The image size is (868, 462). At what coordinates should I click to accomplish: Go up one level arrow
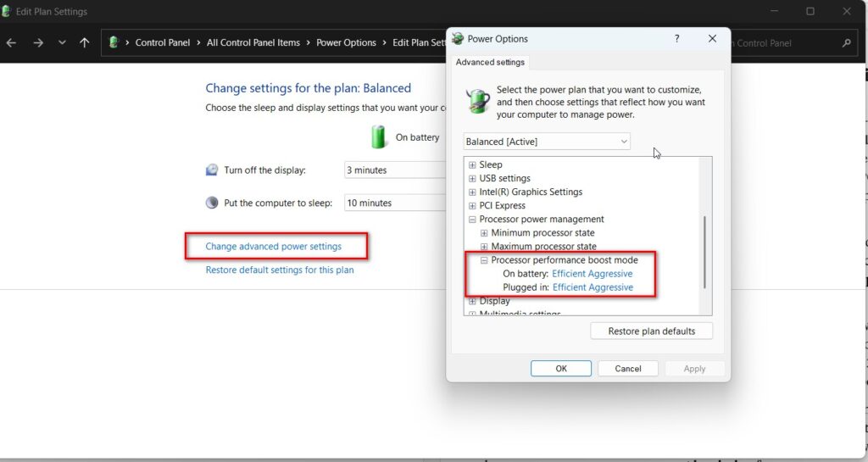84,42
